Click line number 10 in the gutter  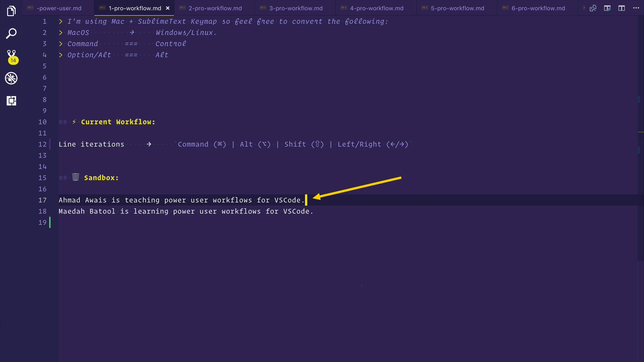tap(42, 122)
